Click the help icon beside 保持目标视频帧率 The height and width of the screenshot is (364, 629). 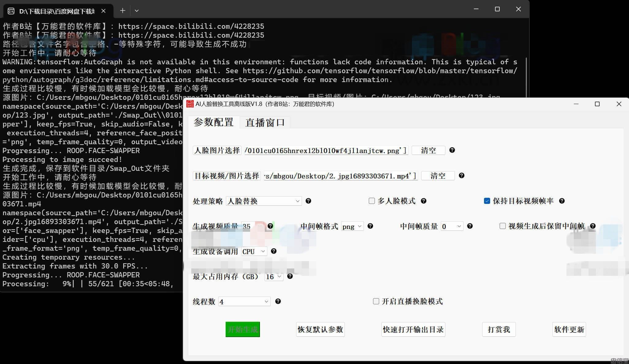pos(562,201)
